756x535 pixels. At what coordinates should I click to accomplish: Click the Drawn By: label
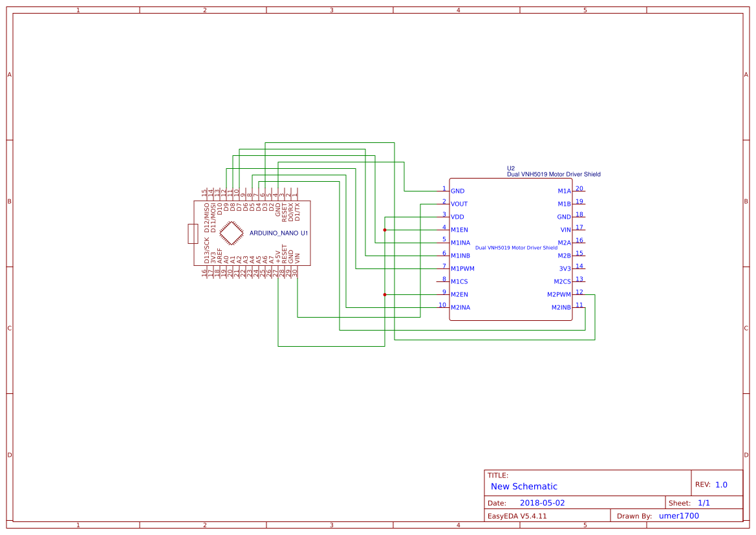tap(634, 516)
